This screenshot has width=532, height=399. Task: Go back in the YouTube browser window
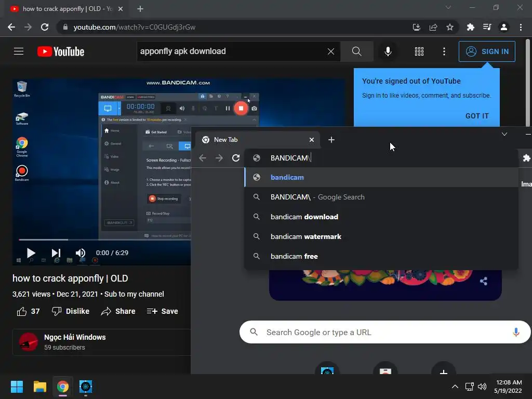pyautogui.click(x=11, y=27)
